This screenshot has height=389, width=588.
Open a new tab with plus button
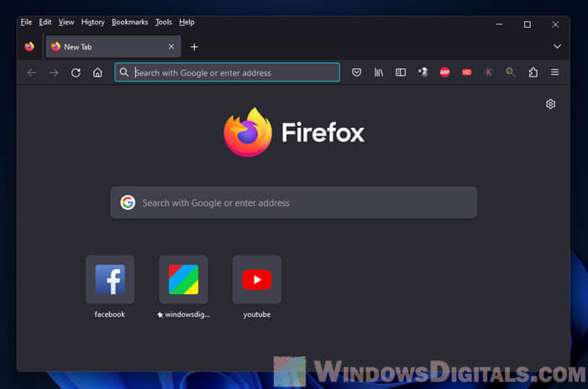194,47
